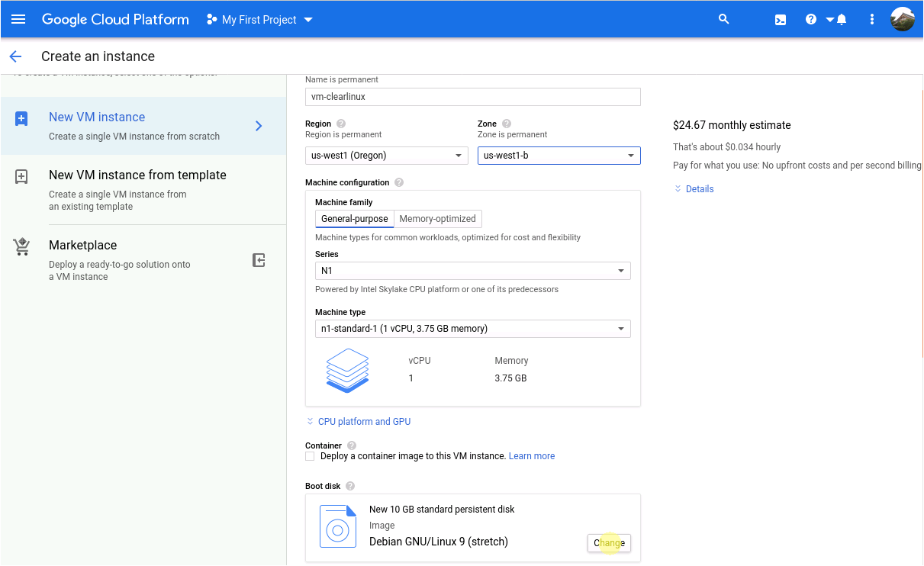
Task: Click the Marketplace open-external icon
Action: click(x=259, y=260)
